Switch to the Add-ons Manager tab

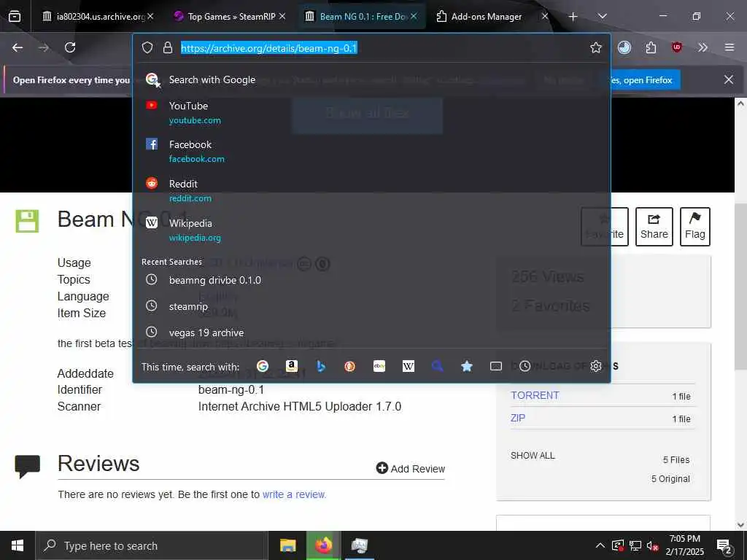point(486,17)
